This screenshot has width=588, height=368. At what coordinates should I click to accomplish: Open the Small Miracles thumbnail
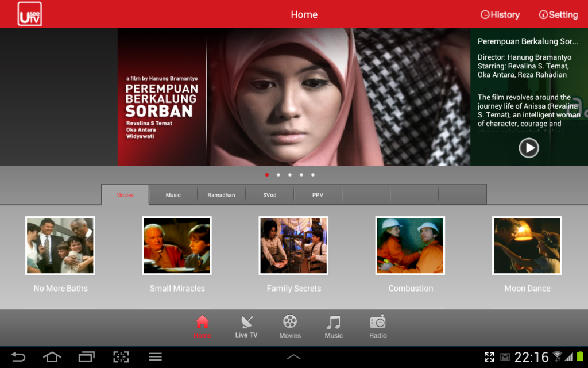177,246
